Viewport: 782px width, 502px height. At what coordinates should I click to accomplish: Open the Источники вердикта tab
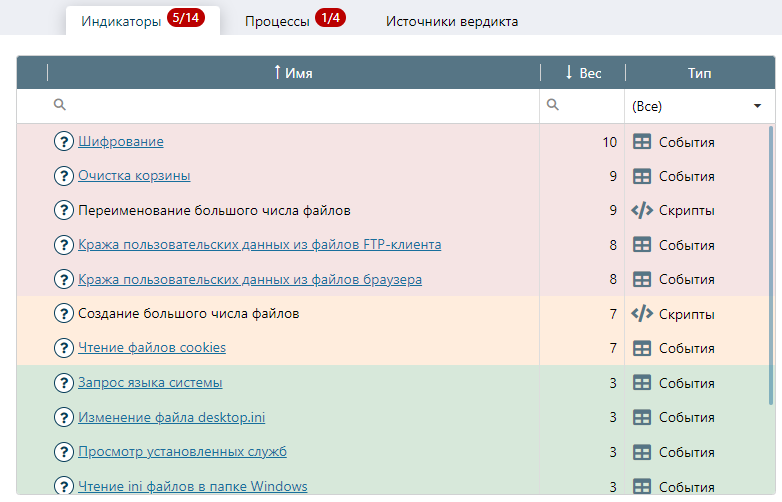pyautogui.click(x=452, y=21)
